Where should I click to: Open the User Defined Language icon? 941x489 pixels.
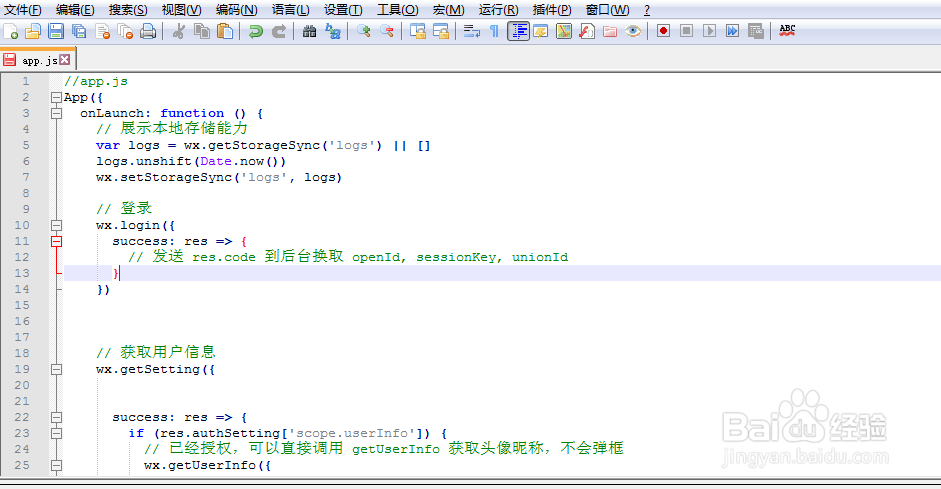click(541, 31)
